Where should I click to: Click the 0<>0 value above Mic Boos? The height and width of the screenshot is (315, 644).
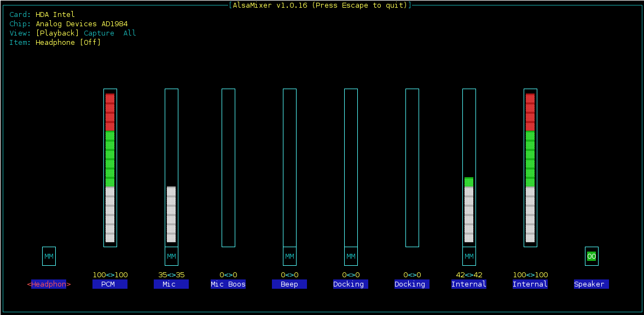tap(228, 275)
